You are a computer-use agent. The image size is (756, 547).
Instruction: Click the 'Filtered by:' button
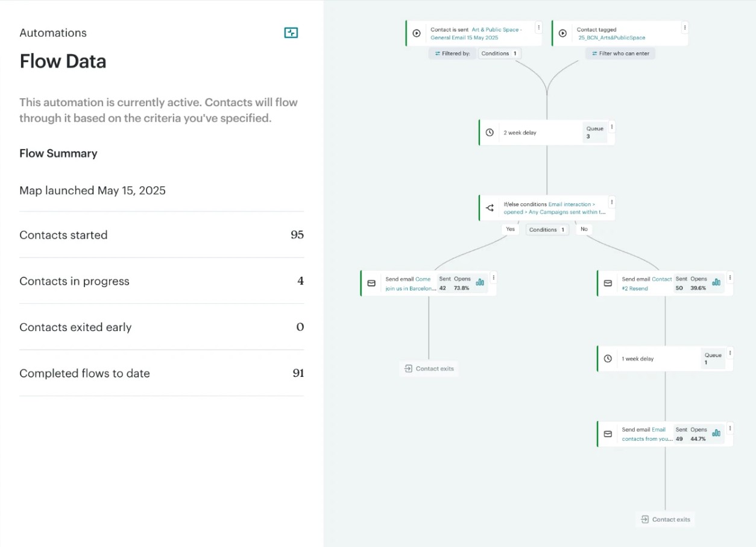pyautogui.click(x=452, y=54)
